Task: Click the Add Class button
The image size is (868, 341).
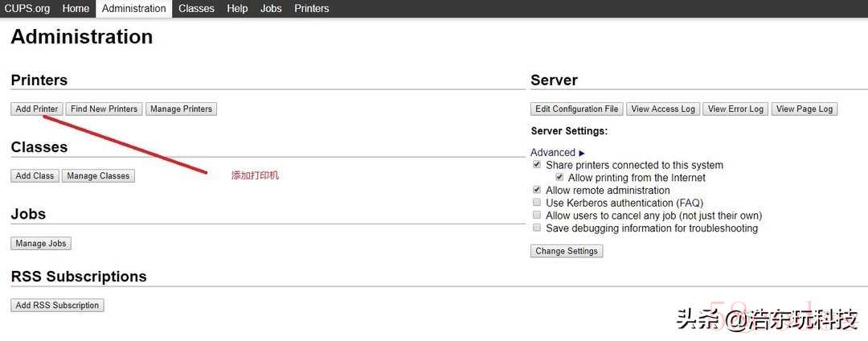Action: click(35, 176)
